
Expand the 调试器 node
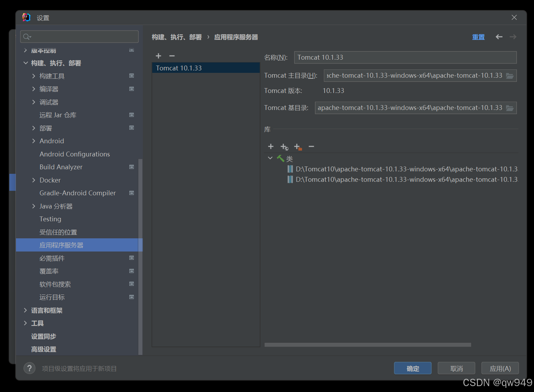click(x=34, y=102)
